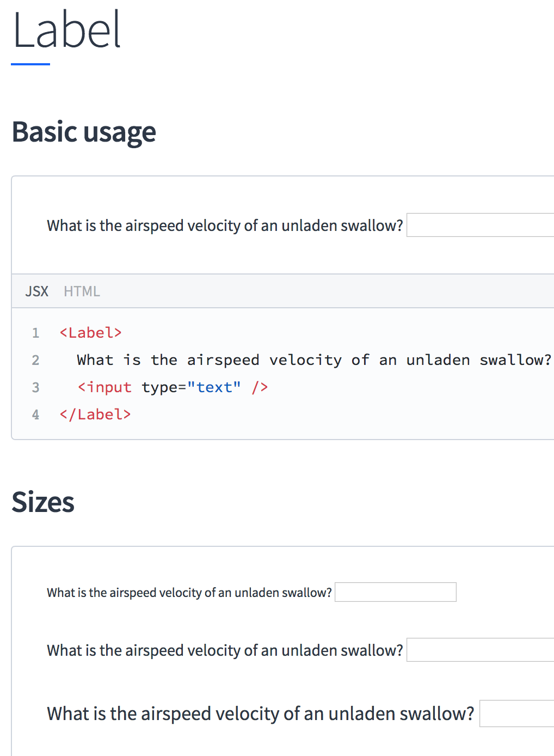Click the opening <Label> tag in code
This screenshot has width=554, height=756.
tap(91, 333)
